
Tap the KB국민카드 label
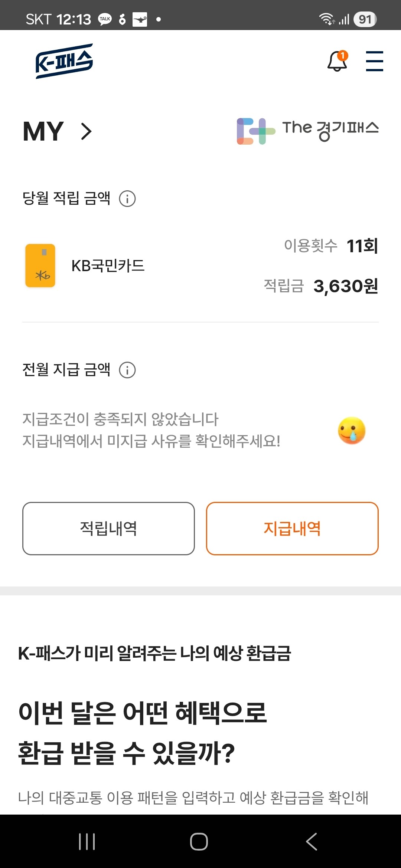point(108,266)
